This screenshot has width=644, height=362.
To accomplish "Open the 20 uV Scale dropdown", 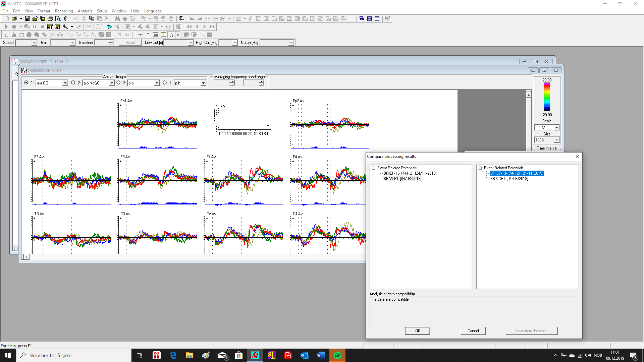I will [556, 128].
